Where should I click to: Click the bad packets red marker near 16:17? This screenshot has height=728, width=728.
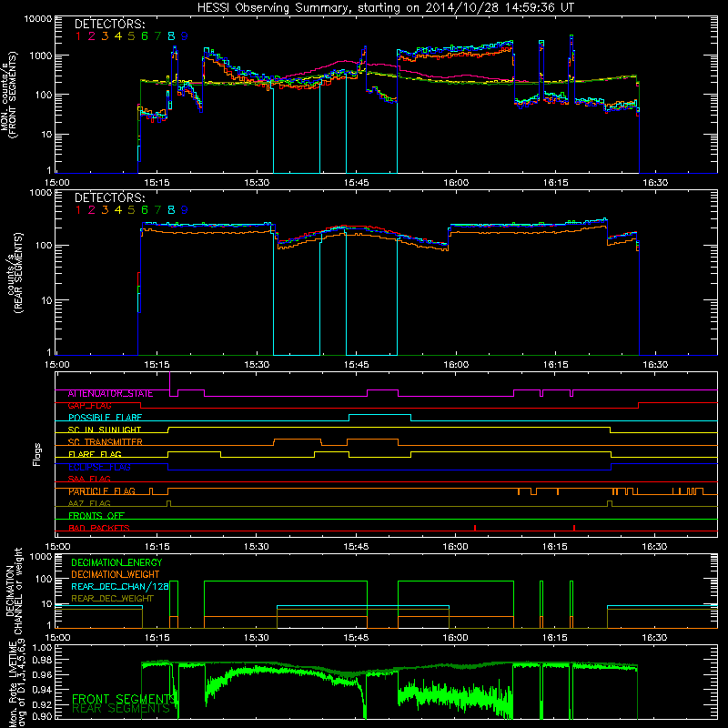(574, 528)
